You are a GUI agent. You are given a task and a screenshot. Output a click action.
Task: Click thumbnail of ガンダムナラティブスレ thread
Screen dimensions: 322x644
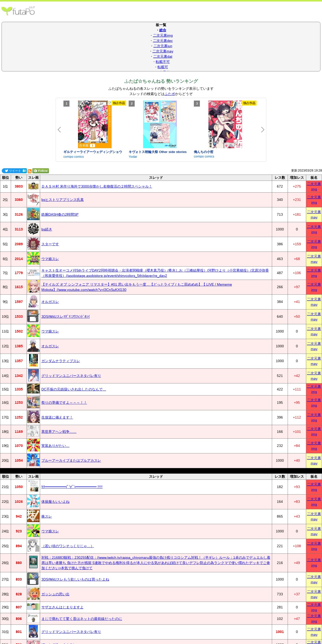click(33, 361)
